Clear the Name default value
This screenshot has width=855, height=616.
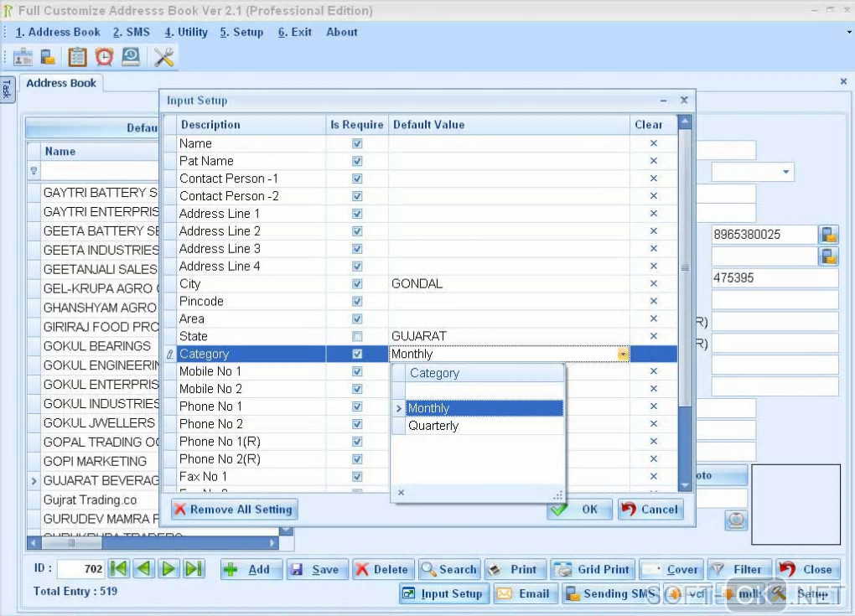click(653, 143)
